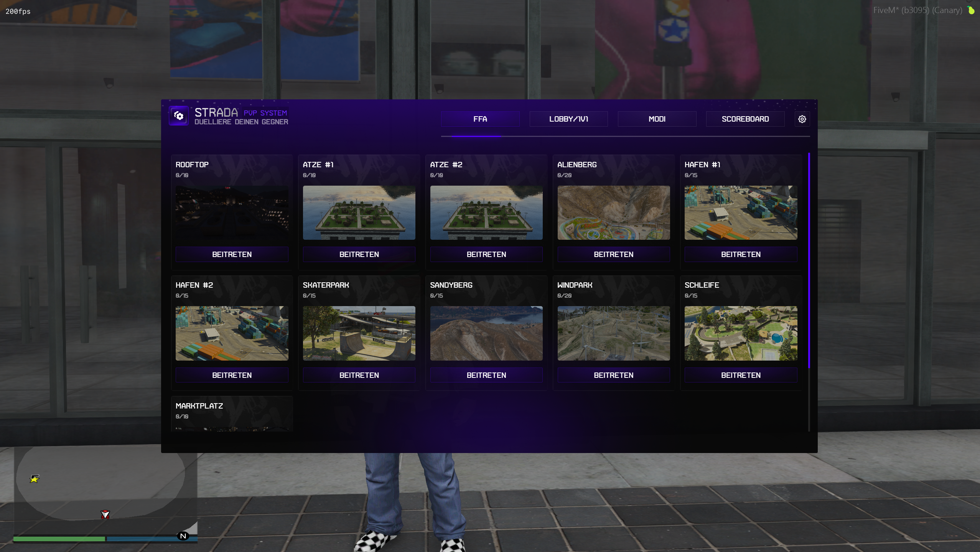Click the Alienberg 0/20 player count

click(565, 175)
